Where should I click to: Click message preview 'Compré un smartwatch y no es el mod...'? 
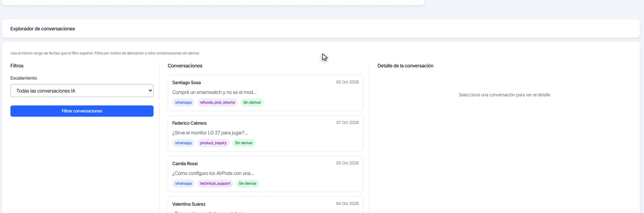(214, 92)
